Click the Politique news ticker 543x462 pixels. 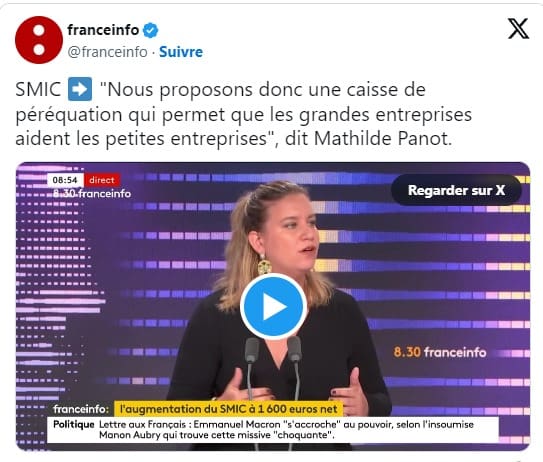click(273, 430)
